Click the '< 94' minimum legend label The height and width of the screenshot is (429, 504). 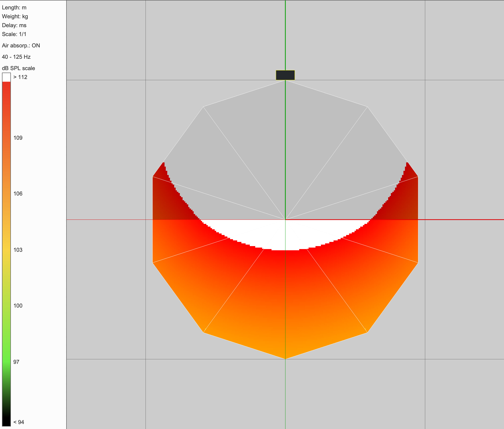point(19,422)
